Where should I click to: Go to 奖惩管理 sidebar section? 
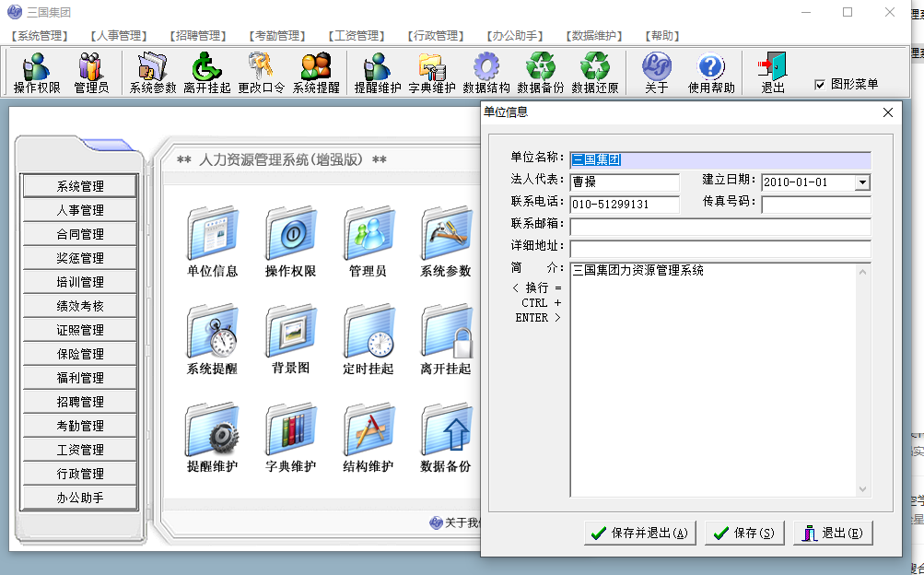(x=80, y=258)
